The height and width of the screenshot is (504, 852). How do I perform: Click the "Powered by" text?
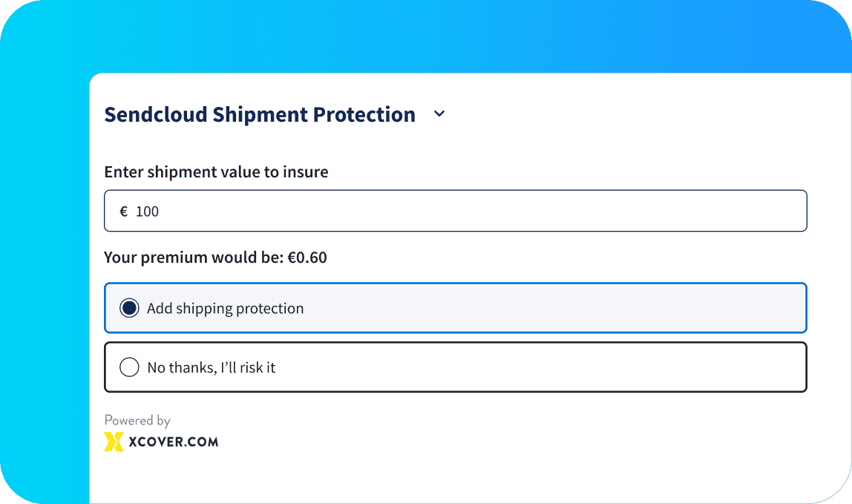tap(137, 420)
